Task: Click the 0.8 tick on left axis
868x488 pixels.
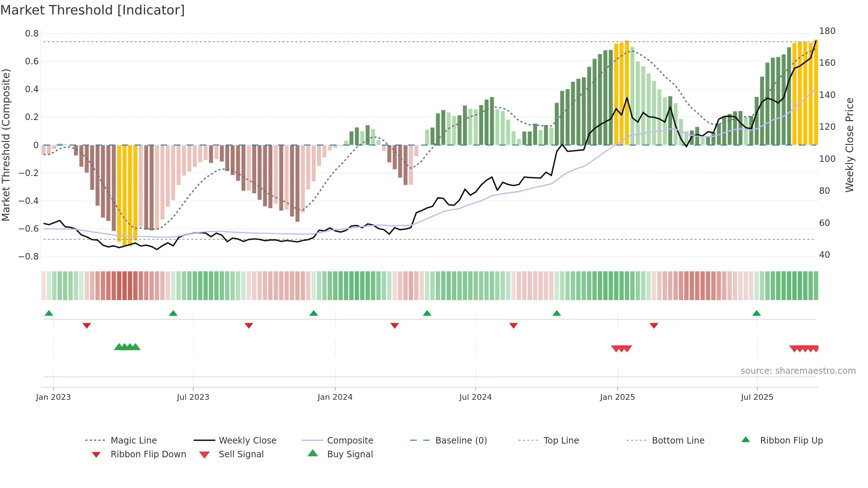Action: (32, 34)
